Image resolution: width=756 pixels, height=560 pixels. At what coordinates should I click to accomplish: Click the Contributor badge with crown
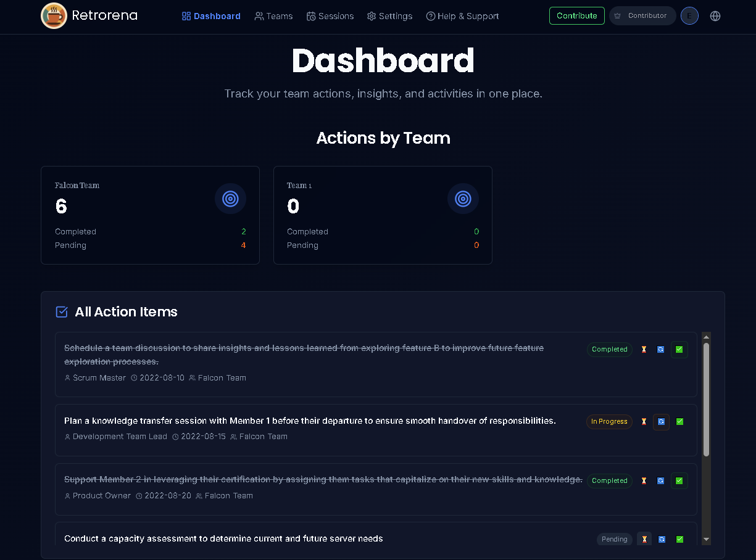coord(642,16)
